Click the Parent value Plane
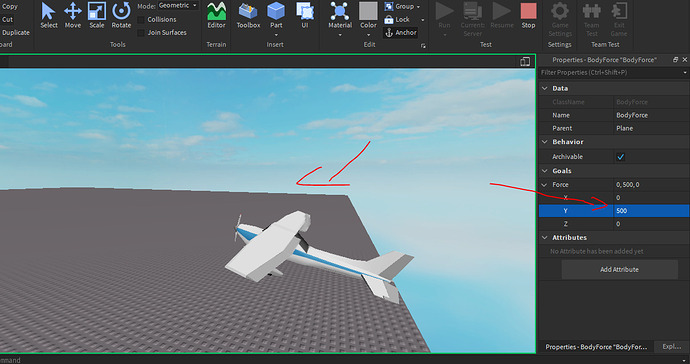This screenshot has width=690, height=364. (651, 128)
